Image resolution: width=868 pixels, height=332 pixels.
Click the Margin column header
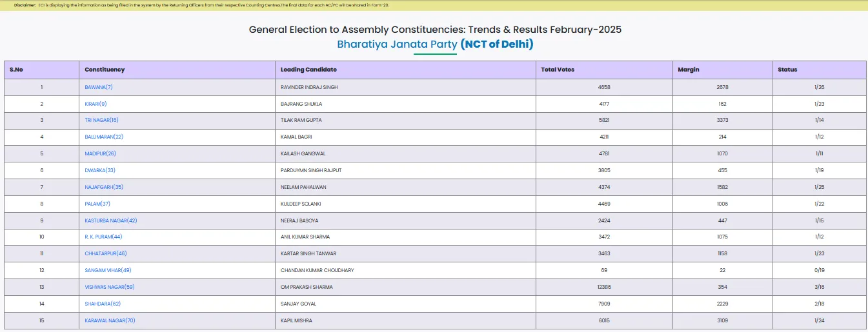688,70
